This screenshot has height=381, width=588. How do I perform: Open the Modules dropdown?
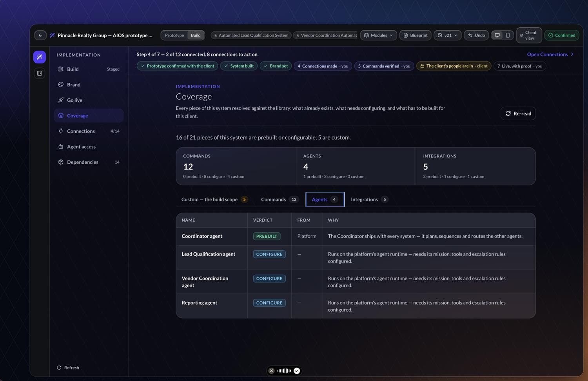click(x=378, y=35)
